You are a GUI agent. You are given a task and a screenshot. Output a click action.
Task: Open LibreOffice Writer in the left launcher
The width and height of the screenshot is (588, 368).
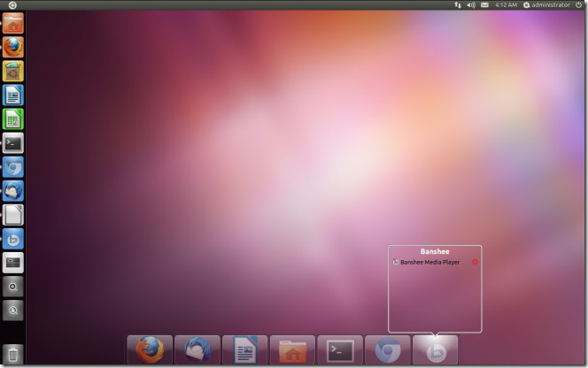[x=13, y=96]
